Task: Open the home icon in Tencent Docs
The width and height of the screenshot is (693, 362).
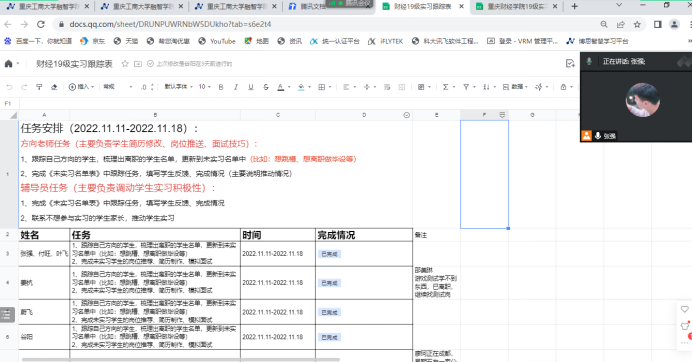Action: click(x=8, y=64)
